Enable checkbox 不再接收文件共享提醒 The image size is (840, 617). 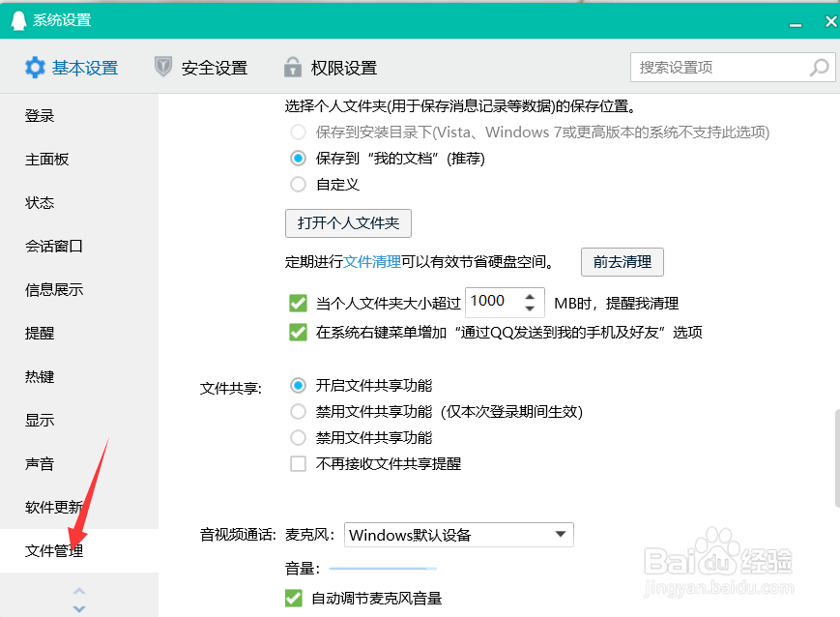pyautogui.click(x=298, y=463)
